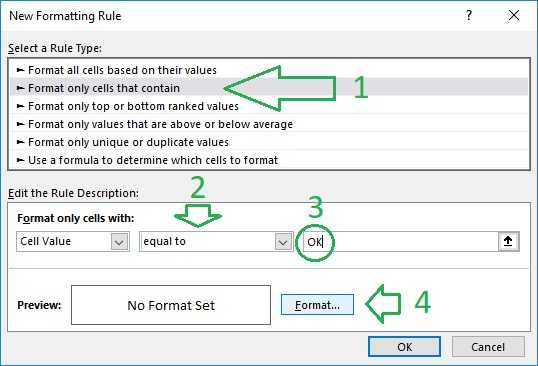The height and width of the screenshot is (366, 538).
Task: Expand the 'equal to' dropdown arrow
Action: click(x=283, y=242)
